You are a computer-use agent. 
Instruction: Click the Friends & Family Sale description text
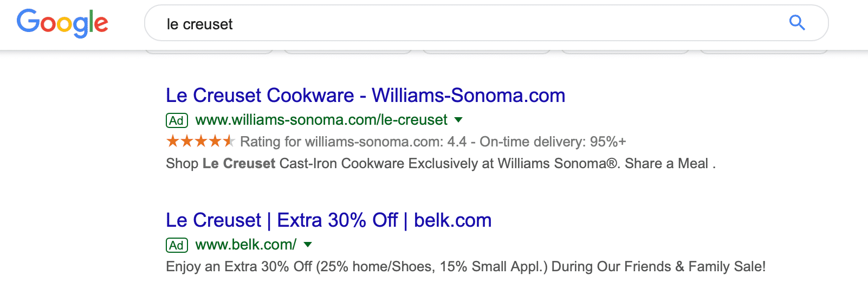[x=465, y=266]
